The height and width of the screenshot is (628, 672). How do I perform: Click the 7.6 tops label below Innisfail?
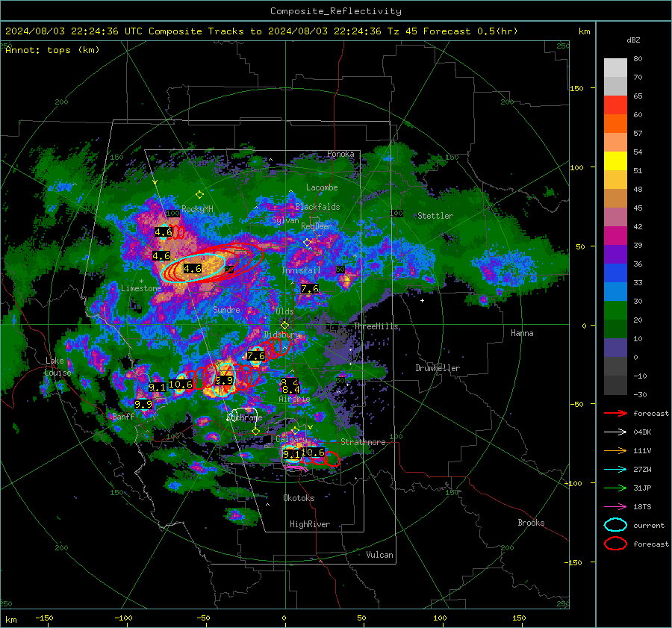[x=309, y=289]
